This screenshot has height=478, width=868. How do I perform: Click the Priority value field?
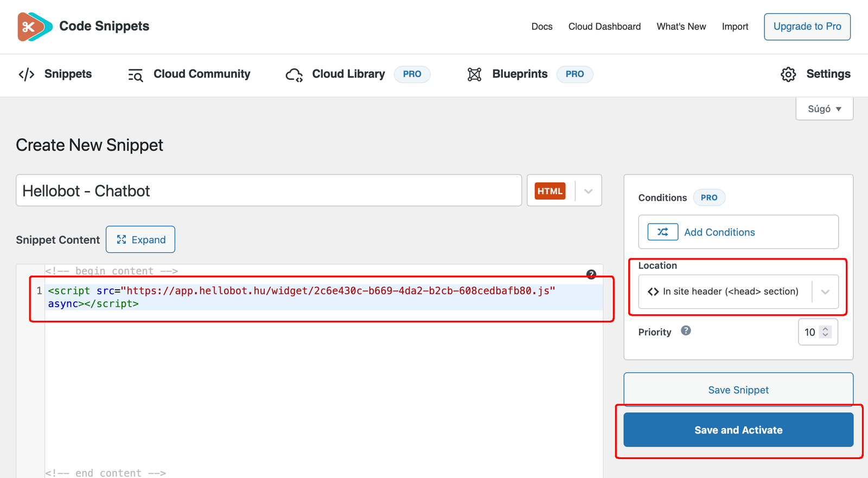pyautogui.click(x=818, y=332)
